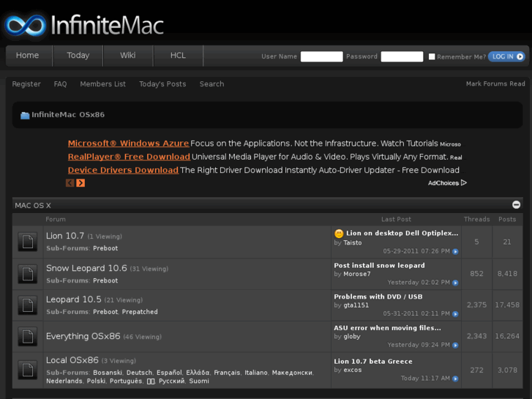Go to last post arrow for Snow Leopard 10.6

[455, 283]
